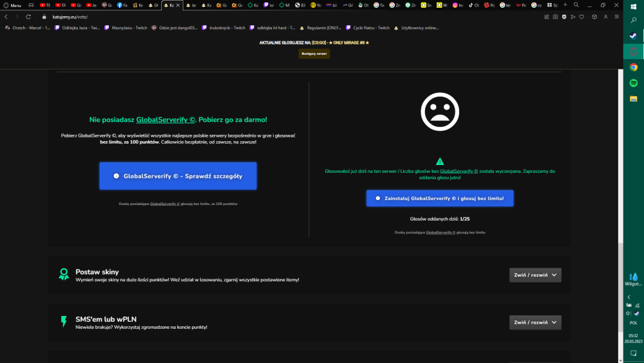
Task: Go back using the back arrow
Action: pyautogui.click(x=6, y=17)
